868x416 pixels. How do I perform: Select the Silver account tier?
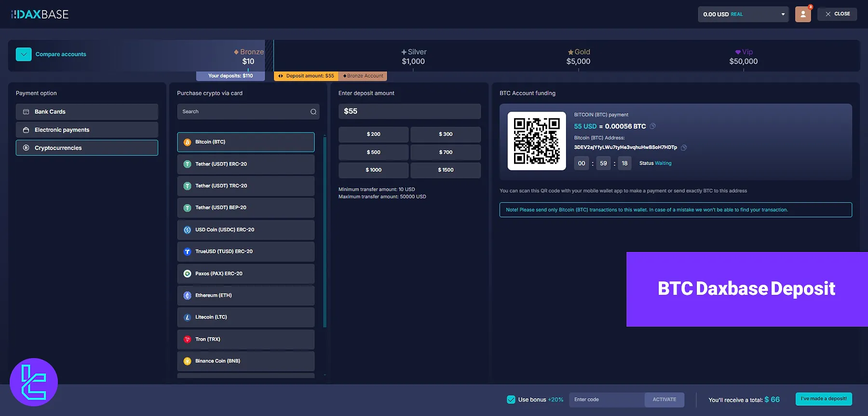(414, 56)
